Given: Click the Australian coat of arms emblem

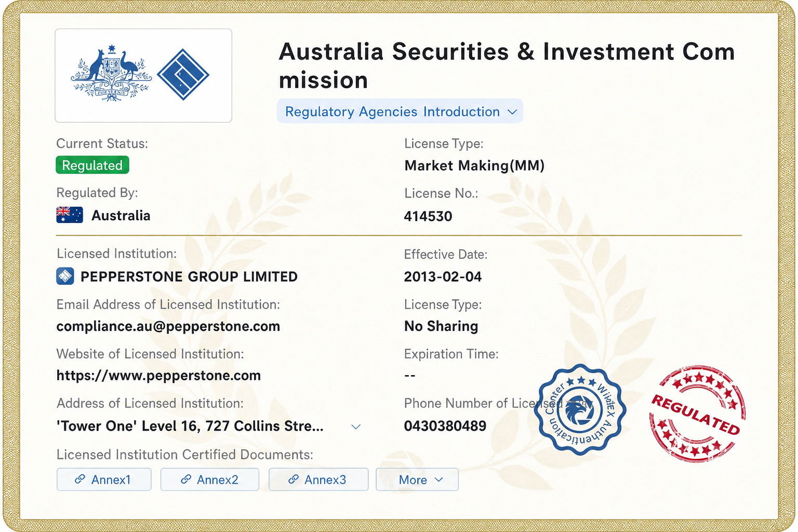Looking at the screenshot, I should [x=111, y=73].
